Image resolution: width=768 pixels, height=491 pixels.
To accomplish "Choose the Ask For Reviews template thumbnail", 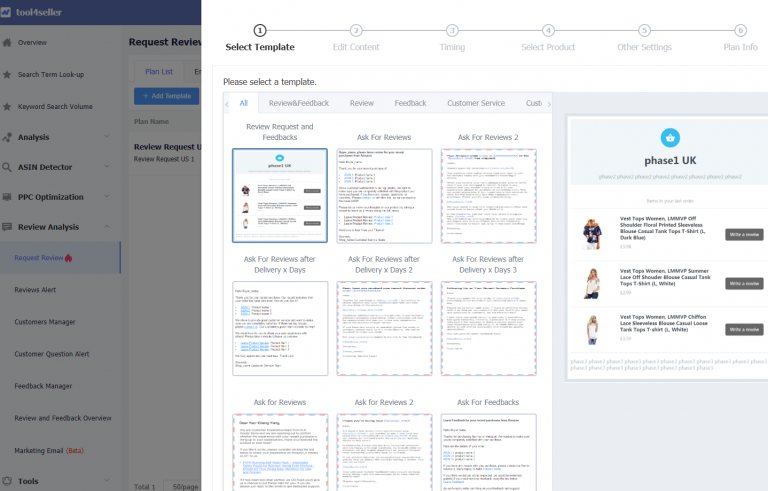I will pos(384,196).
